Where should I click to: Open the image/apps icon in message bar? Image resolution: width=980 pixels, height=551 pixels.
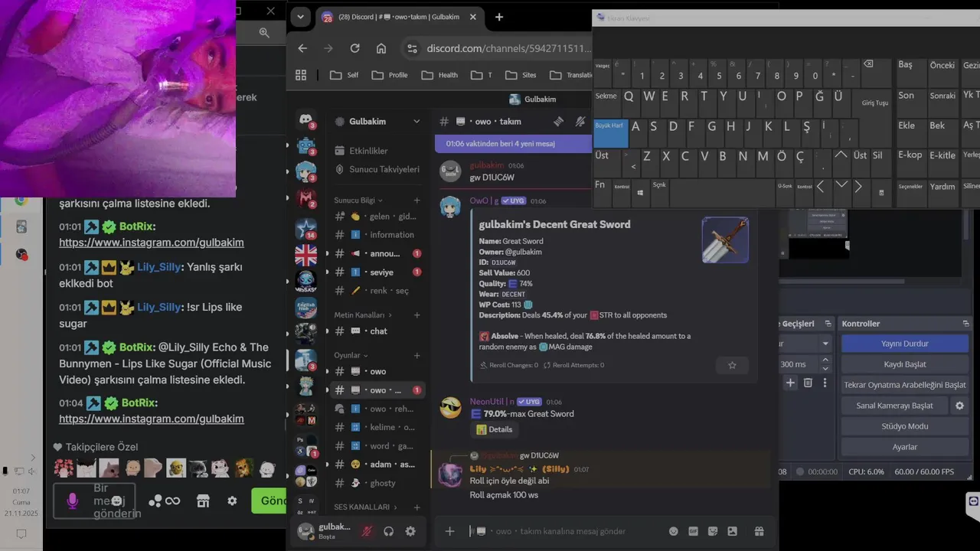point(733,531)
